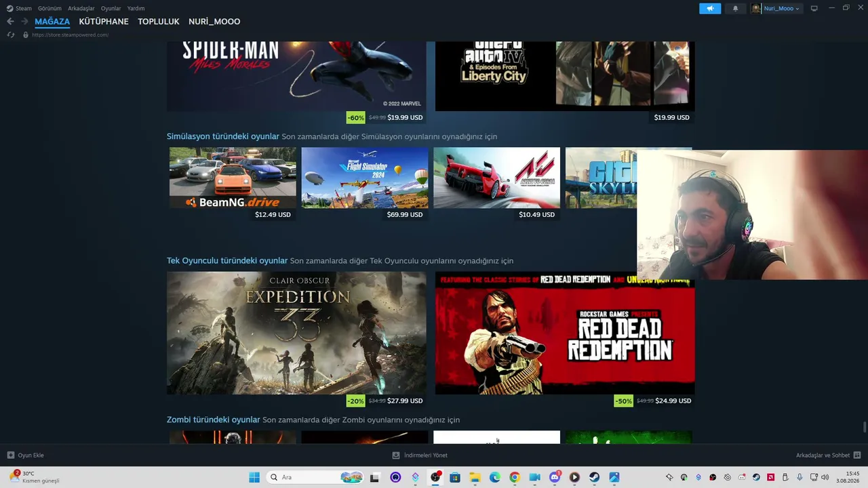The height and width of the screenshot is (488, 868).
Task: Click the downloads icon by İndirmeleri Yönet
Action: [396, 455]
